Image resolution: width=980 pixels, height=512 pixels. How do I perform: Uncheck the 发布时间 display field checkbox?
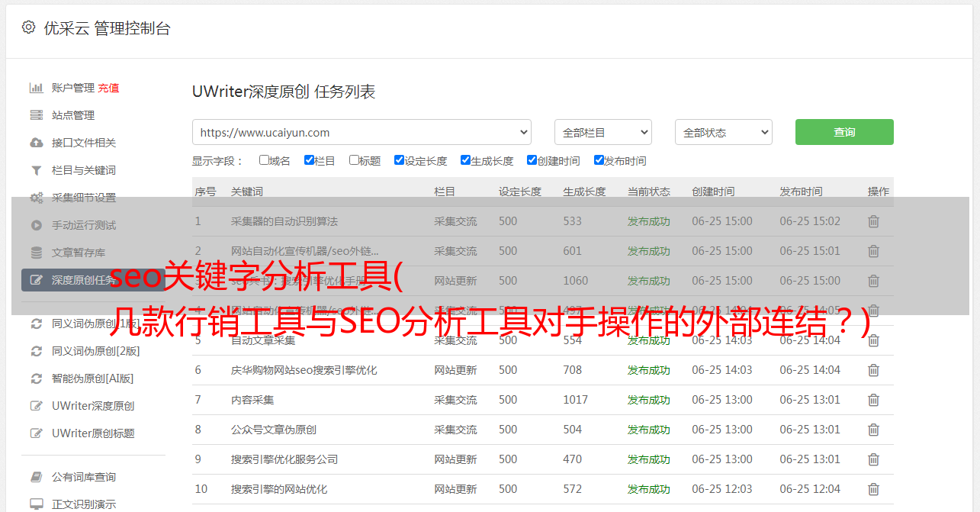point(599,160)
